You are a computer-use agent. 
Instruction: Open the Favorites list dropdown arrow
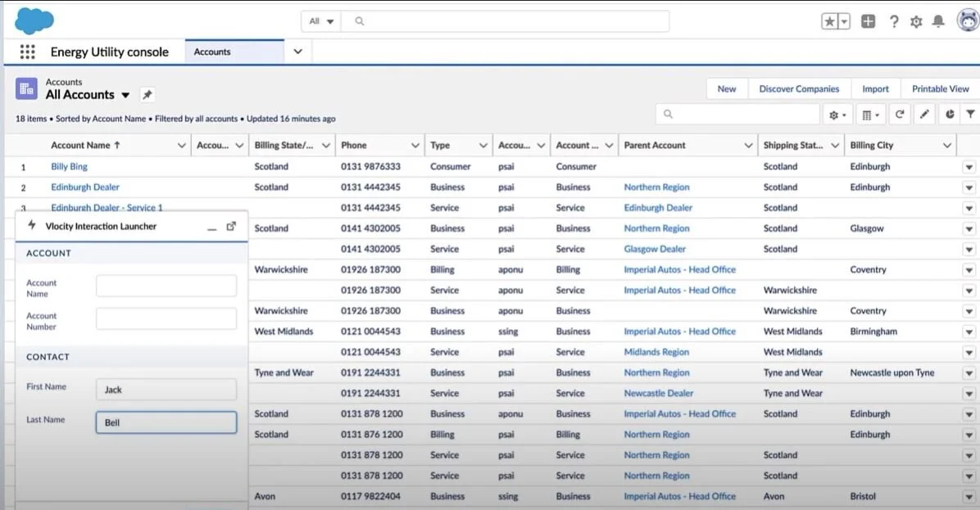(844, 21)
